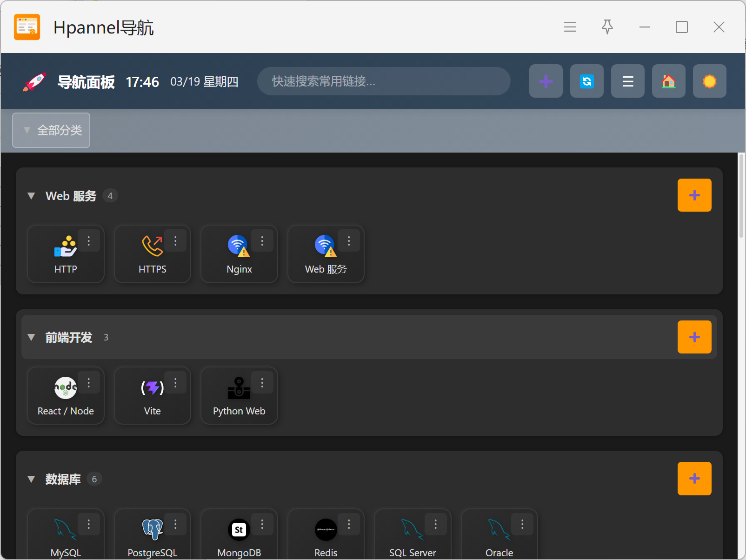Open the Vite shortcut
This screenshot has height=560, width=746.
click(x=152, y=396)
